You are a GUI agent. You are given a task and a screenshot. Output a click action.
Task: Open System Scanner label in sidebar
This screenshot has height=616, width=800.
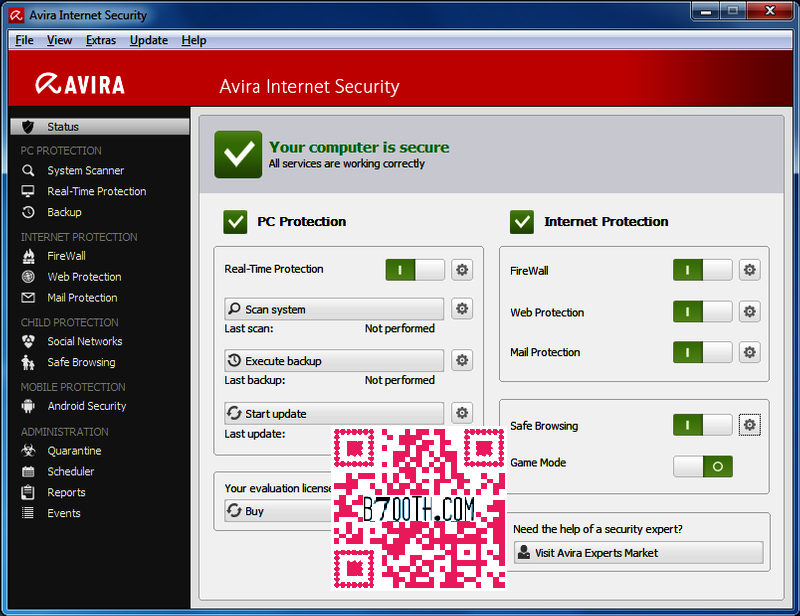click(86, 170)
